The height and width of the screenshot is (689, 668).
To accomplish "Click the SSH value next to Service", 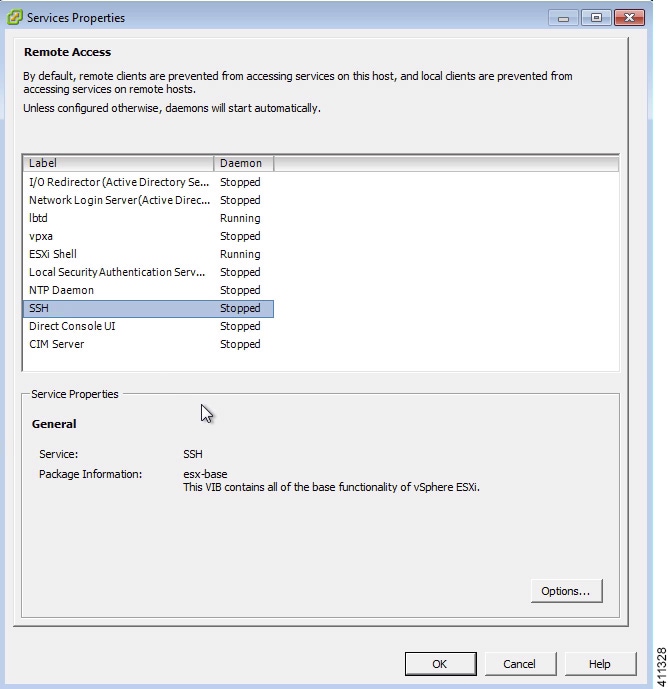I will point(193,454).
